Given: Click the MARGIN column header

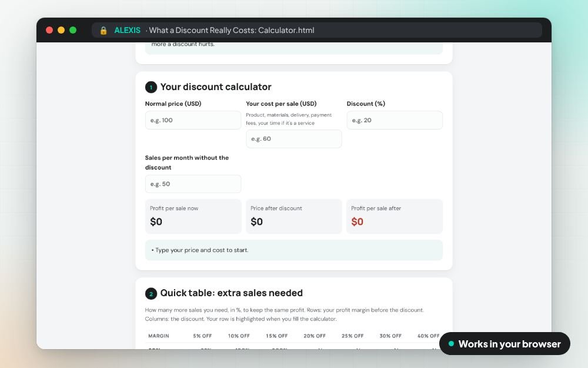Looking at the screenshot, I should (159, 336).
